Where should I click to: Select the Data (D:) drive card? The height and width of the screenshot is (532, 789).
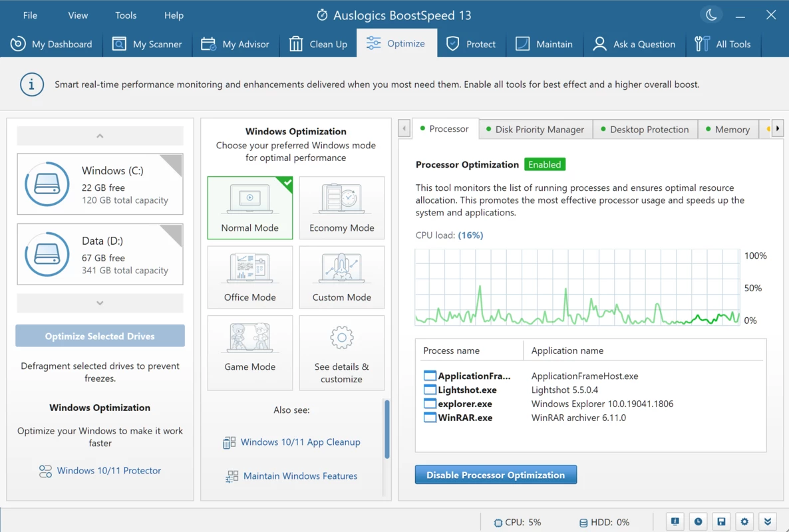(x=100, y=255)
